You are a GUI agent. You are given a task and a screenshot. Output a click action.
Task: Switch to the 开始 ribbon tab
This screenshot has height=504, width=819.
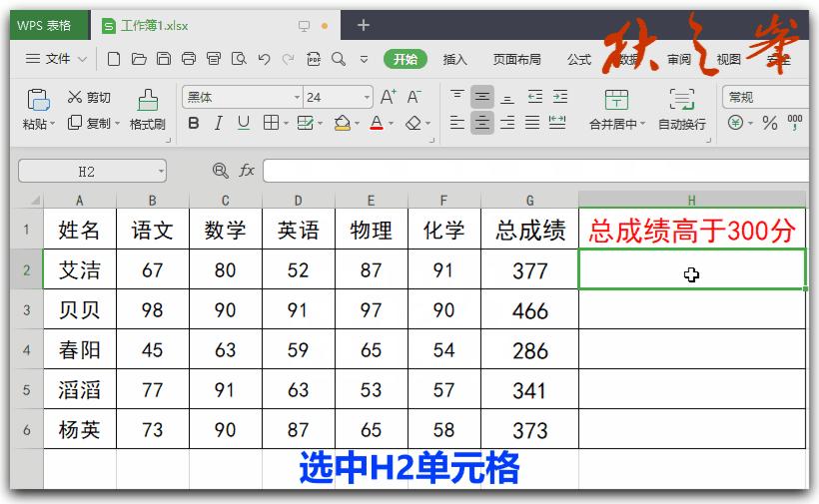(x=406, y=59)
